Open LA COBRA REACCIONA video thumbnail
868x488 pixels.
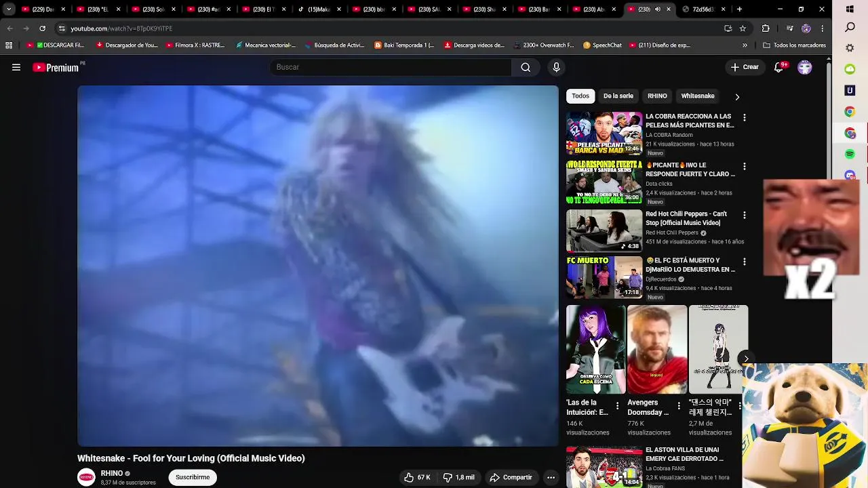pos(604,134)
